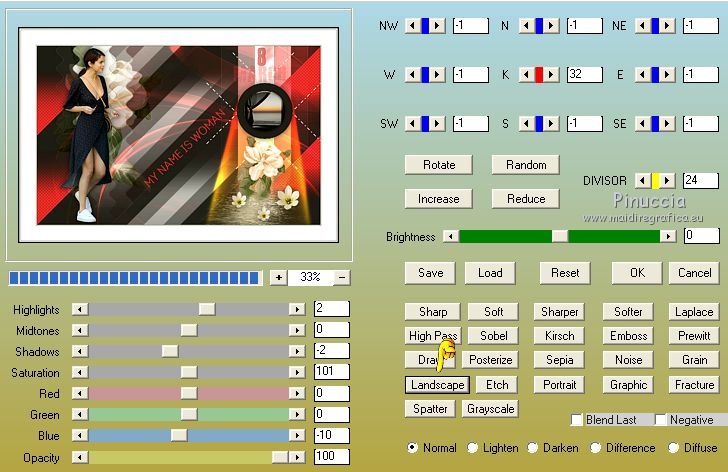Apply the Fracture preset
The height and width of the screenshot is (472, 728).
[694, 385]
